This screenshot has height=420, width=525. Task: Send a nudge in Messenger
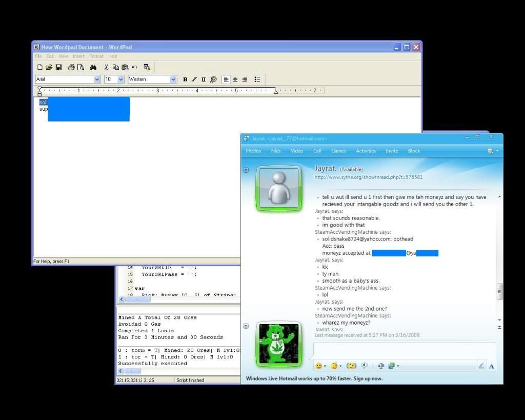(351, 366)
